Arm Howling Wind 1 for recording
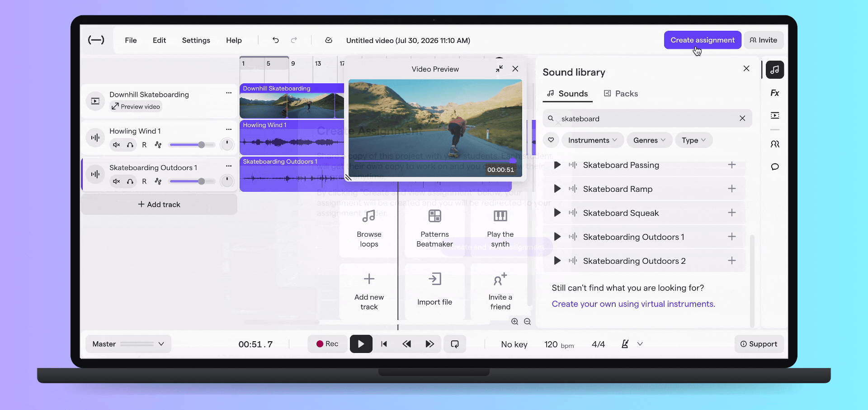This screenshot has width=868, height=410. (144, 145)
